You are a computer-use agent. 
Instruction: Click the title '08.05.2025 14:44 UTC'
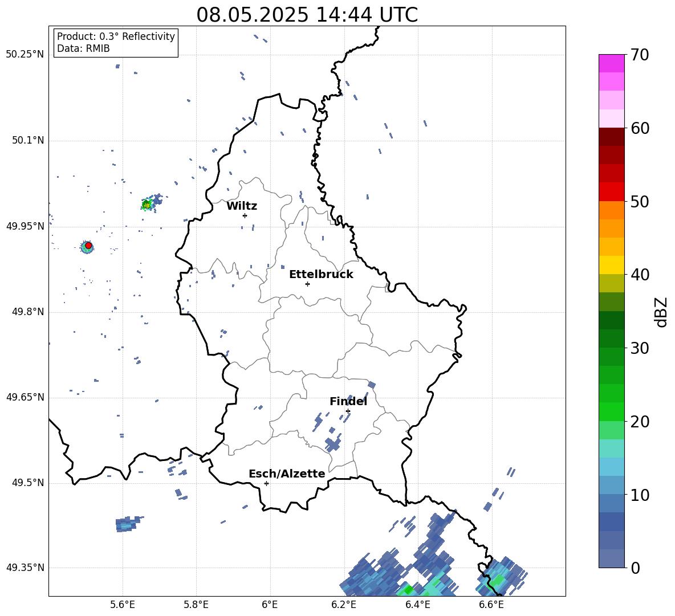point(307,15)
